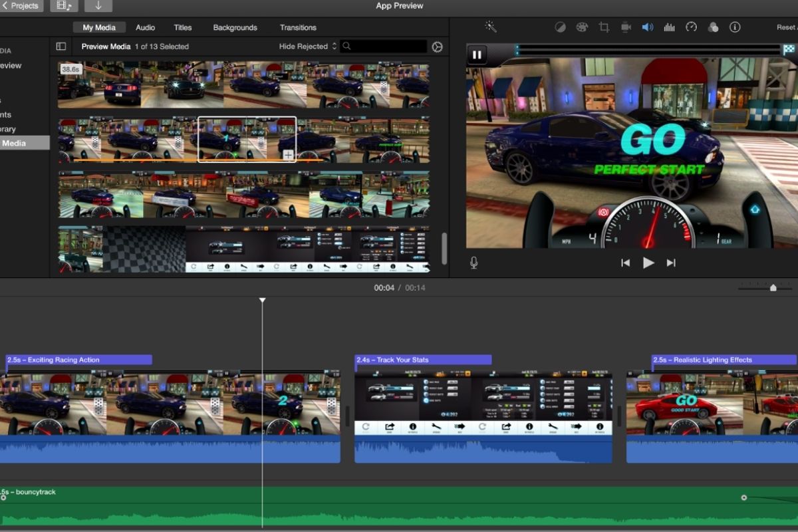This screenshot has width=798, height=532.
Task: Open the color balance tool
Action: pos(560,27)
